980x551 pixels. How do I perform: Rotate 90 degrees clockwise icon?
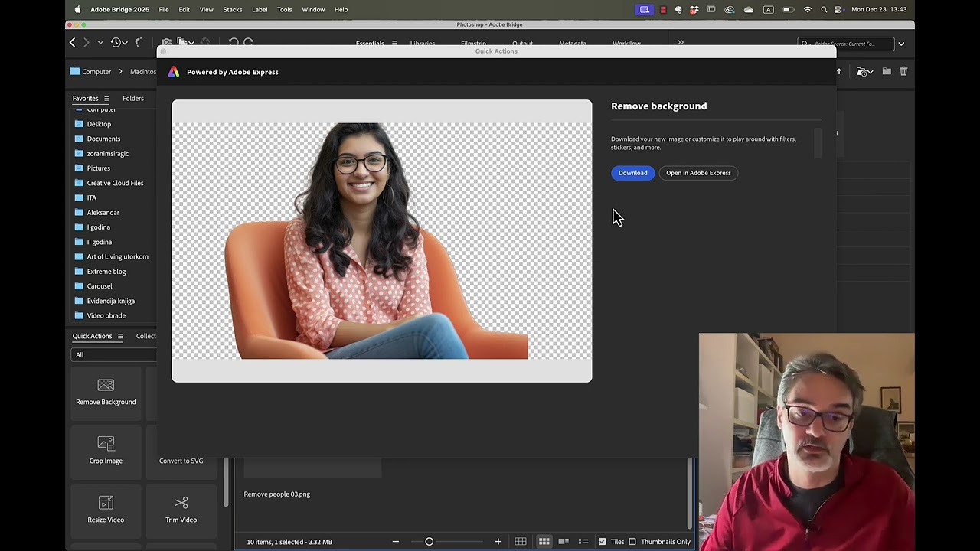[248, 43]
